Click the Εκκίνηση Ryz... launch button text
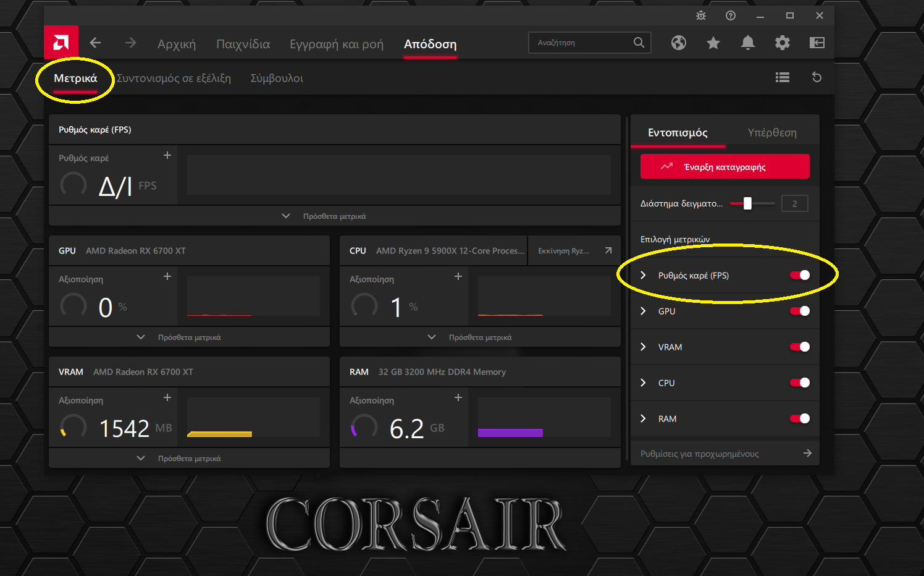This screenshot has height=576, width=924. (x=563, y=251)
